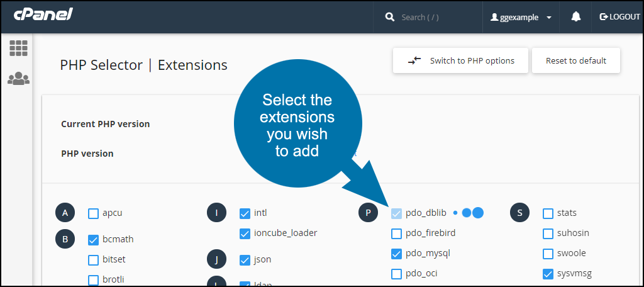Click the ggexample user profile icon
The height and width of the screenshot is (287, 644).
coord(495,17)
